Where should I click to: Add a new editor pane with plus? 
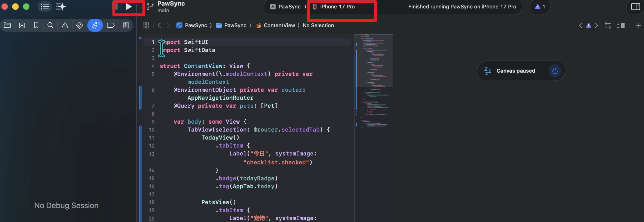click(x=638, y=25)
